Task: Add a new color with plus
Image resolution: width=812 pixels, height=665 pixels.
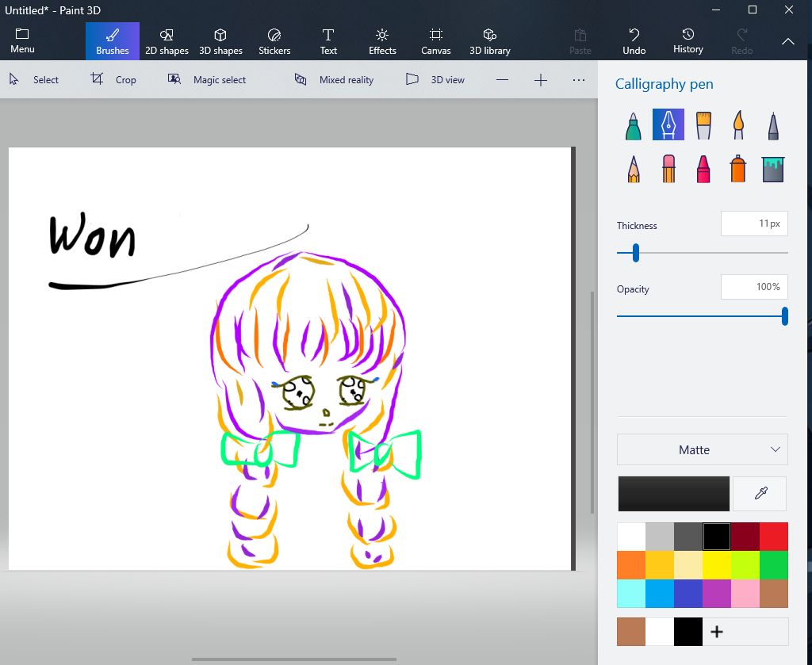Action: click(717, 632)
